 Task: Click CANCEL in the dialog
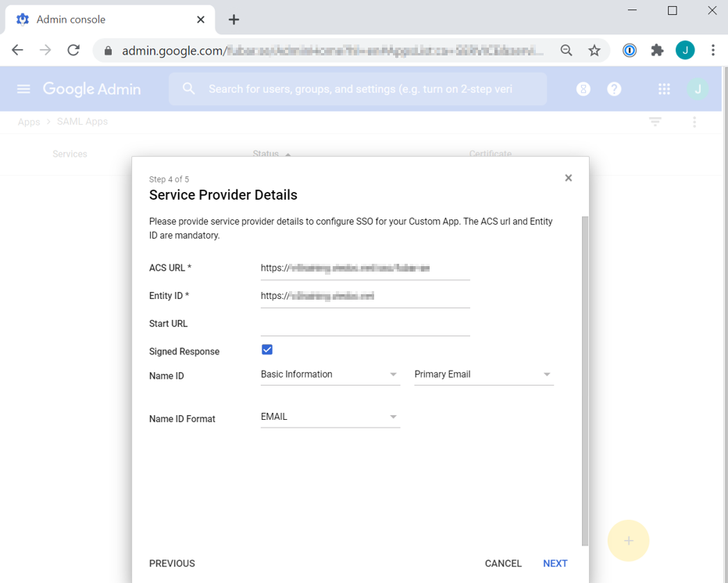tap(503, 563)
